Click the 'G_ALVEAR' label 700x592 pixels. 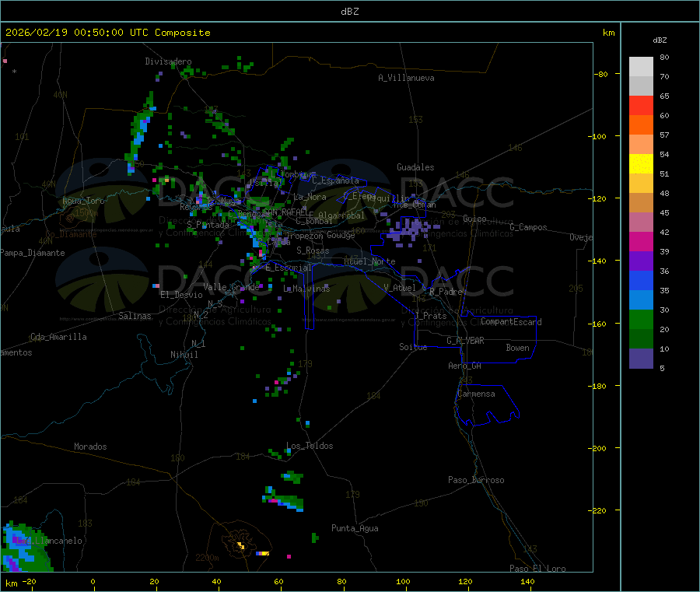[x=466, y=341]
